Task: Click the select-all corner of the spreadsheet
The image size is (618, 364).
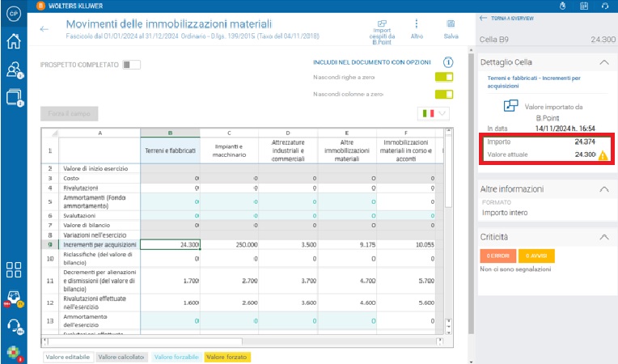Action: [x=50, y=133]
